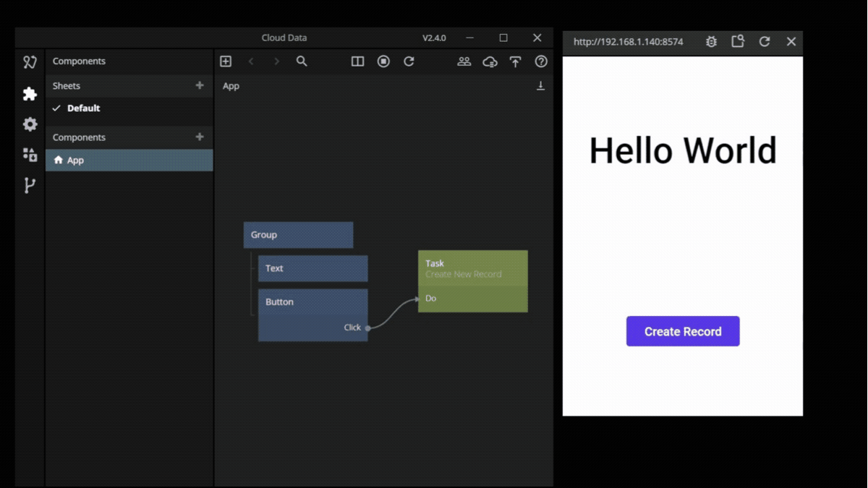The image size is (868, 488).
Task: Click the add node plus-square toolbar icon
Action: point(226,61)
